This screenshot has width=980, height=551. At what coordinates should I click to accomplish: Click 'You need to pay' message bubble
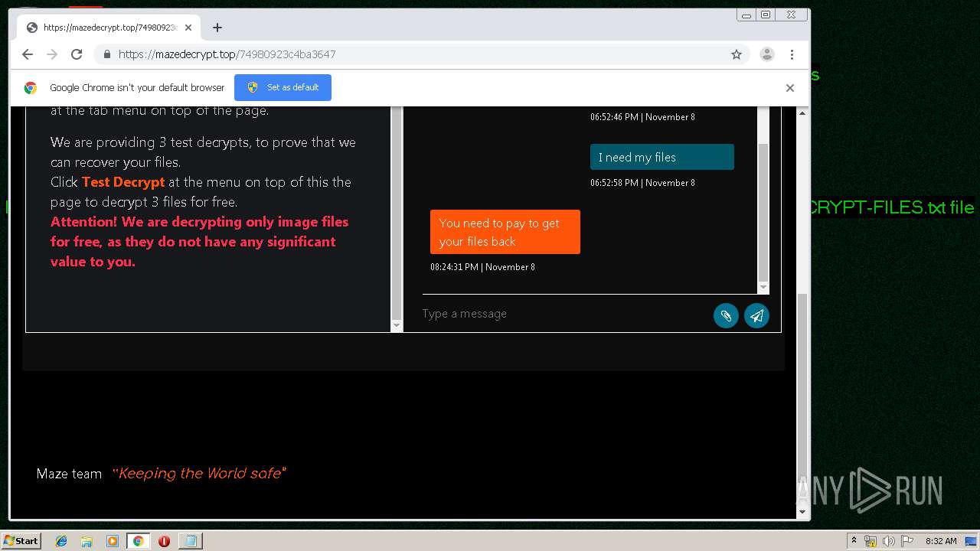pos(505,232)
